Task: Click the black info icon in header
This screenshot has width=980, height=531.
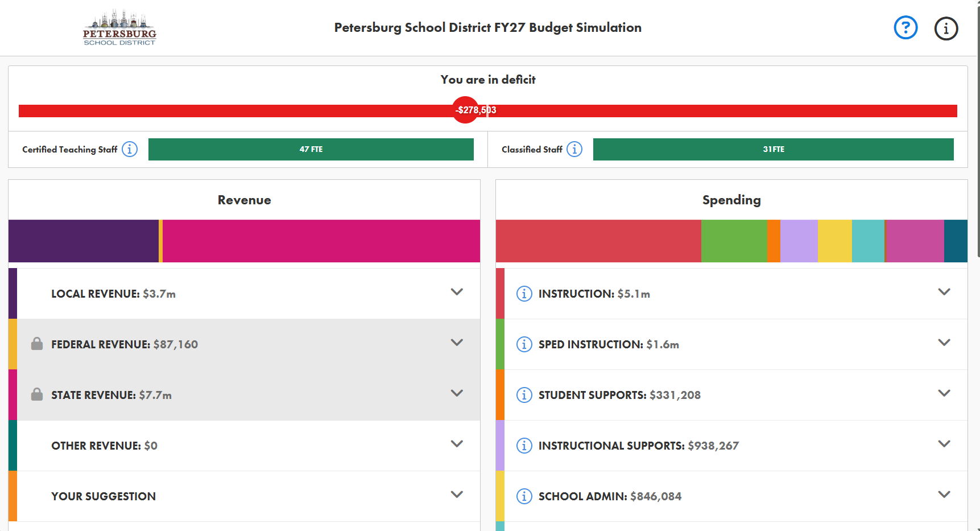Action: 946,28
